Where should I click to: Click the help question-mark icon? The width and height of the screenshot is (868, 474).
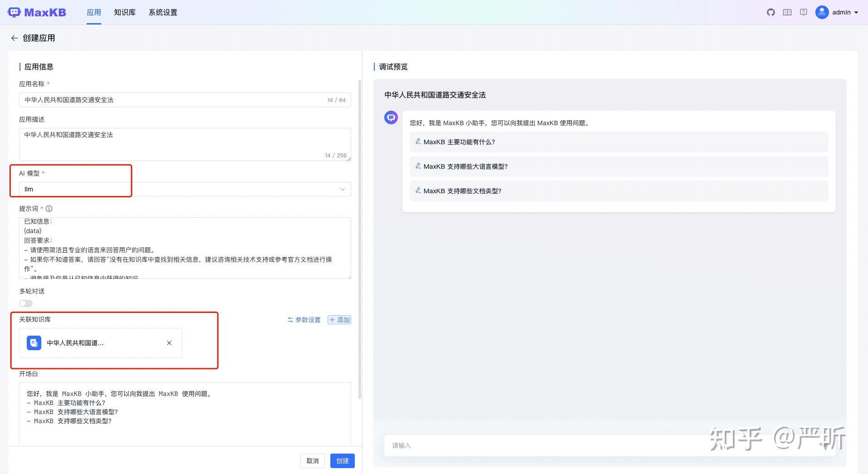[804, 12]
